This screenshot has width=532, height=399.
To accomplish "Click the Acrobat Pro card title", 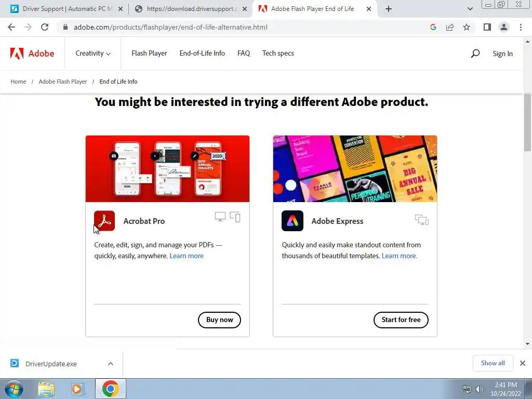I will tap(144, 221).
